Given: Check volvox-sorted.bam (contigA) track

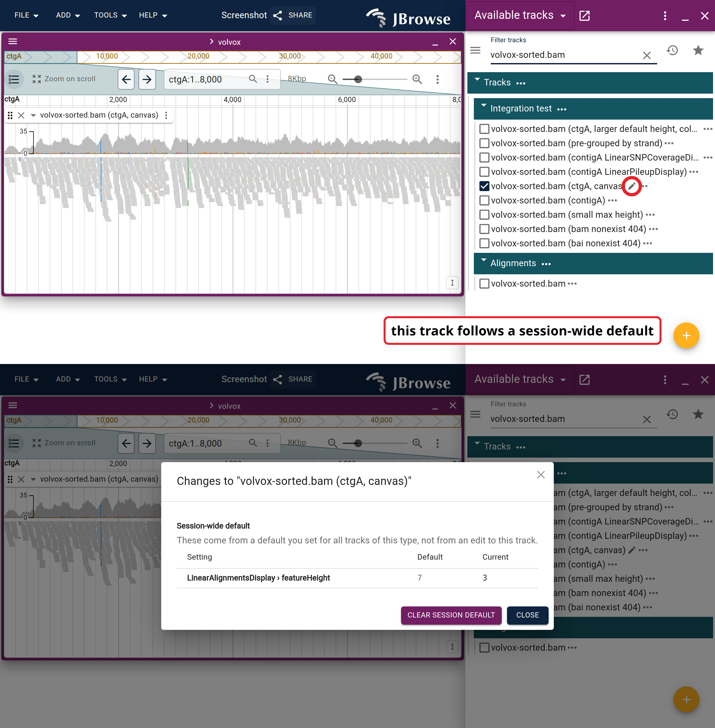Looking at the screenshot, I should (484, 200).
